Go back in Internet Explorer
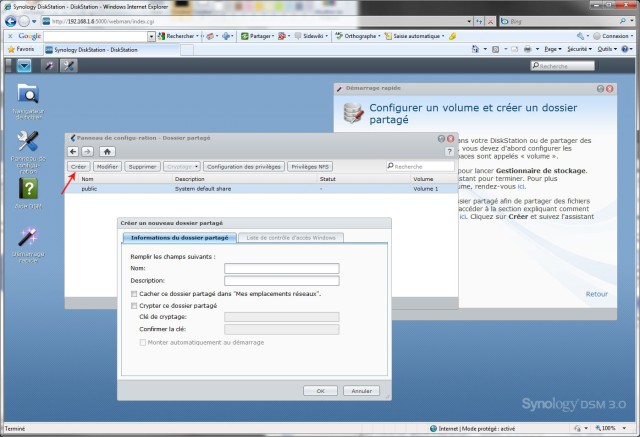The width and height of the screenshot is (640, 437). click(11, 21)
